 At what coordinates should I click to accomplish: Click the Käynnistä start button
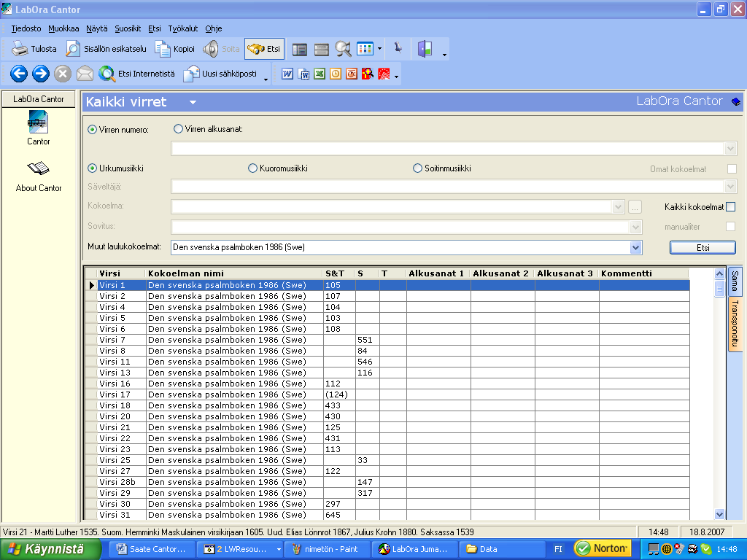(50, 549)
